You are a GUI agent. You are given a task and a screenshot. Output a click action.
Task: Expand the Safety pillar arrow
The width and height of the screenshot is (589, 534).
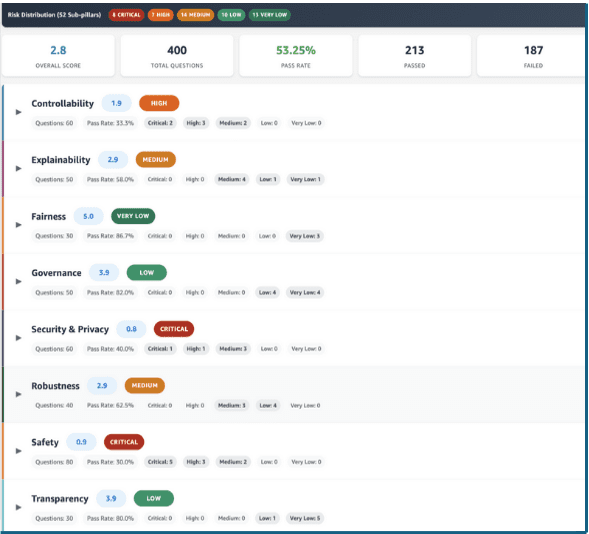[18, 451]
